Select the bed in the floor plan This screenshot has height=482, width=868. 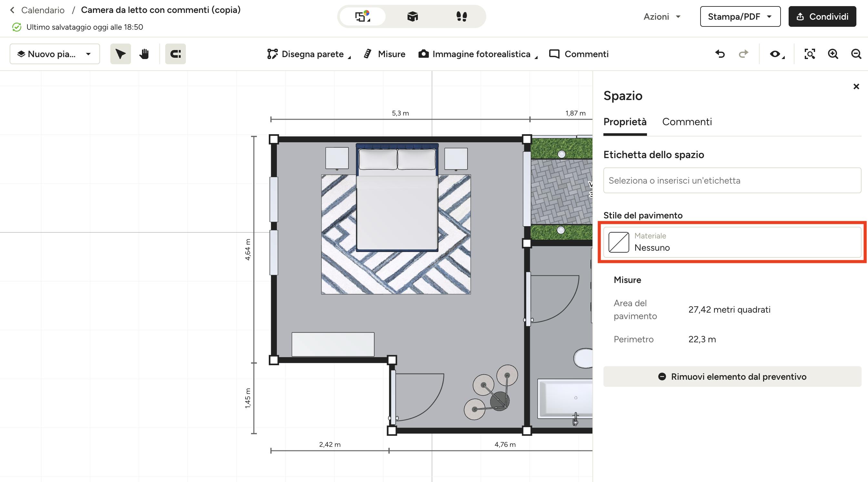click(397, 197)
